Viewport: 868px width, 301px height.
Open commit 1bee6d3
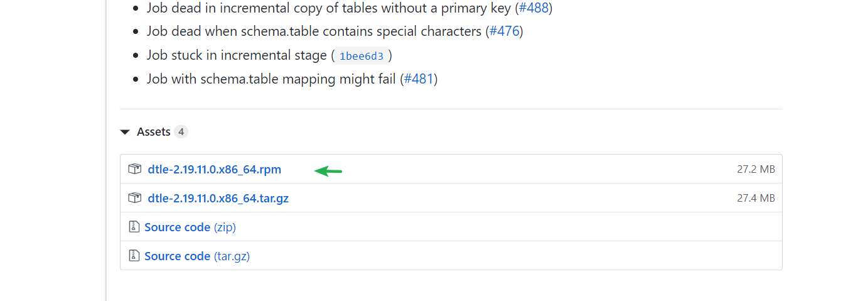click(x=361, y=56)
